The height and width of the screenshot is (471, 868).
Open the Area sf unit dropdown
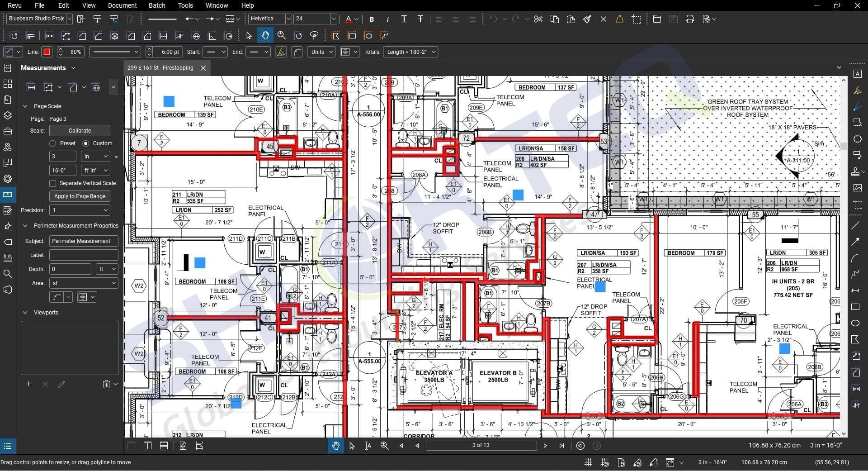click(x=84, y=283)
